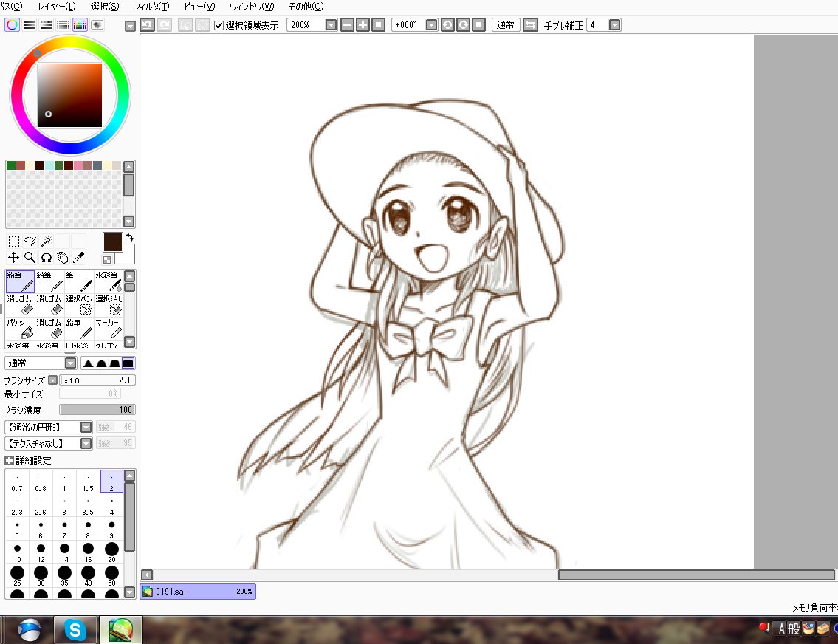Open the ウィンドウ(W) menu

[x=252, y=7]
